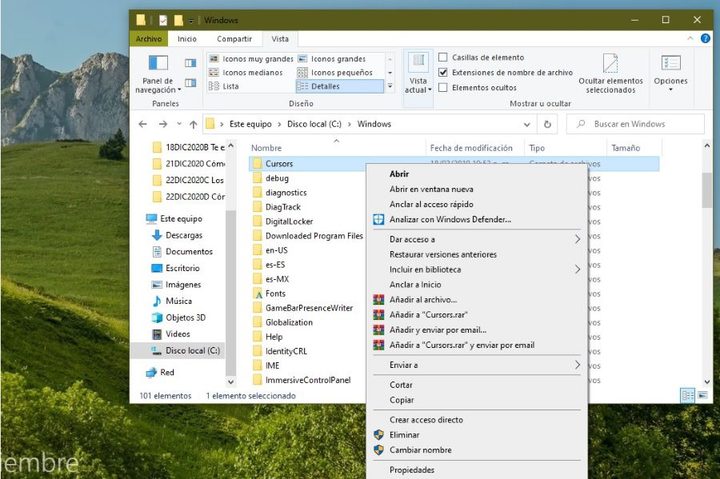The image size is (720, 479).
Task: Toggle Casillas de elemento checkbox
Action: point(443,57)
